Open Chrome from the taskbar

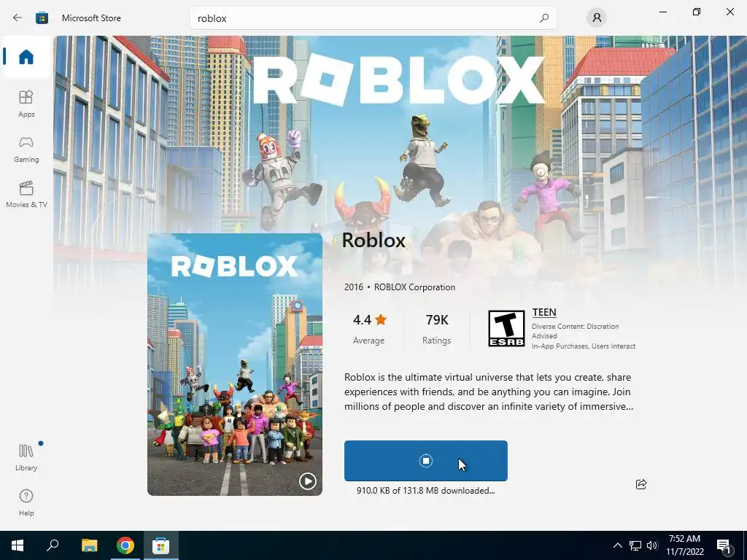(x=125, y=545)
